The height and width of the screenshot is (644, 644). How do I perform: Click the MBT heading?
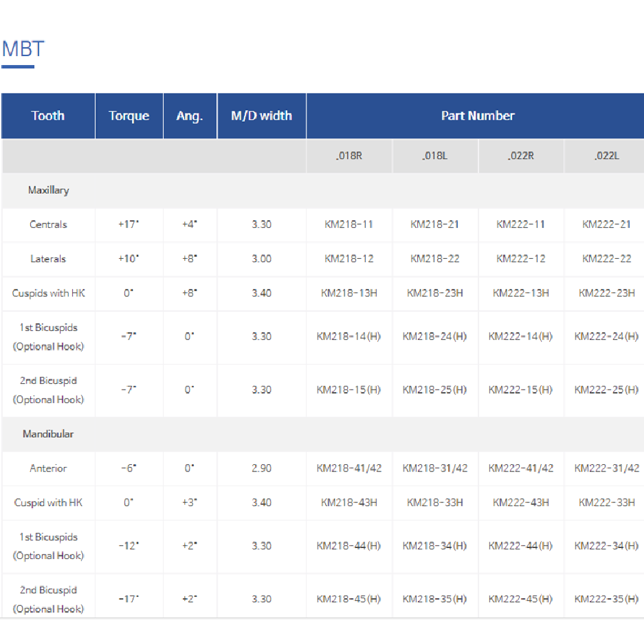(23, 49)
